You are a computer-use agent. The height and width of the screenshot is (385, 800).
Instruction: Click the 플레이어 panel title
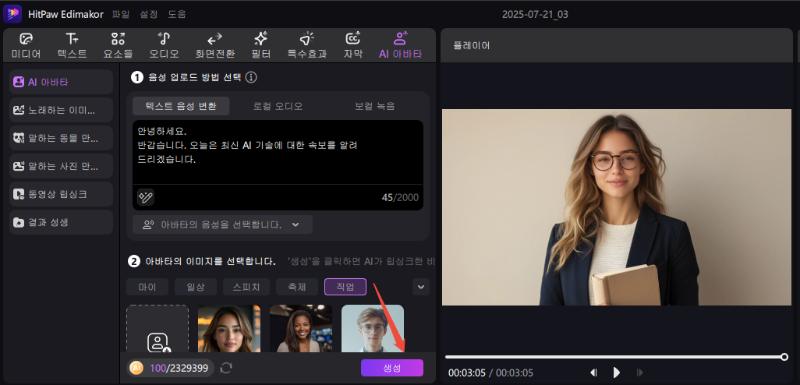tap(471, 45)
